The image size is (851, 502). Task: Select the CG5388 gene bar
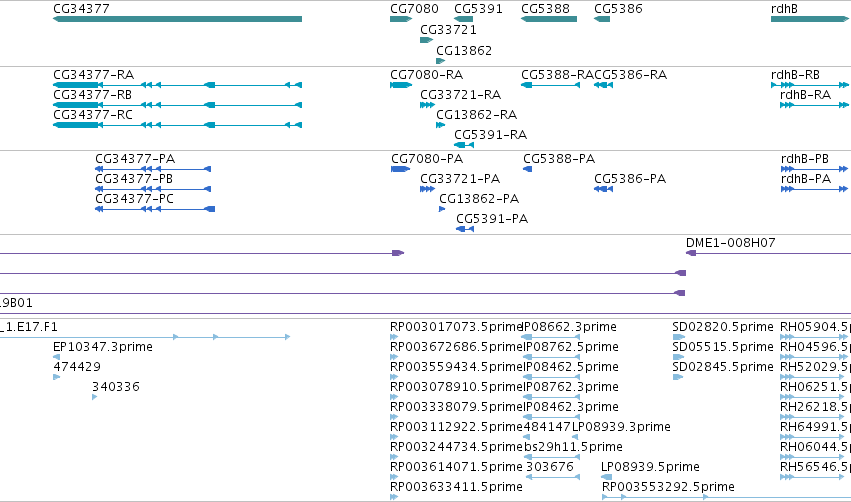(549, 19)
